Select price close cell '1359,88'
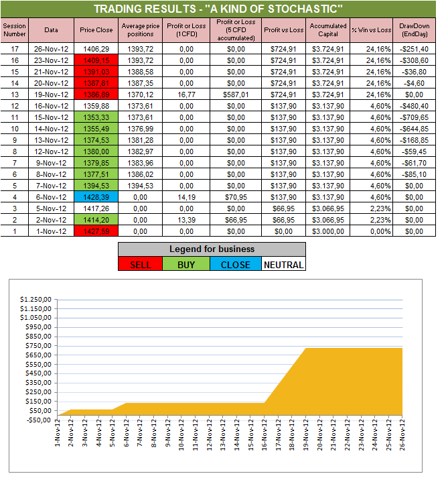 pos(96,106)
